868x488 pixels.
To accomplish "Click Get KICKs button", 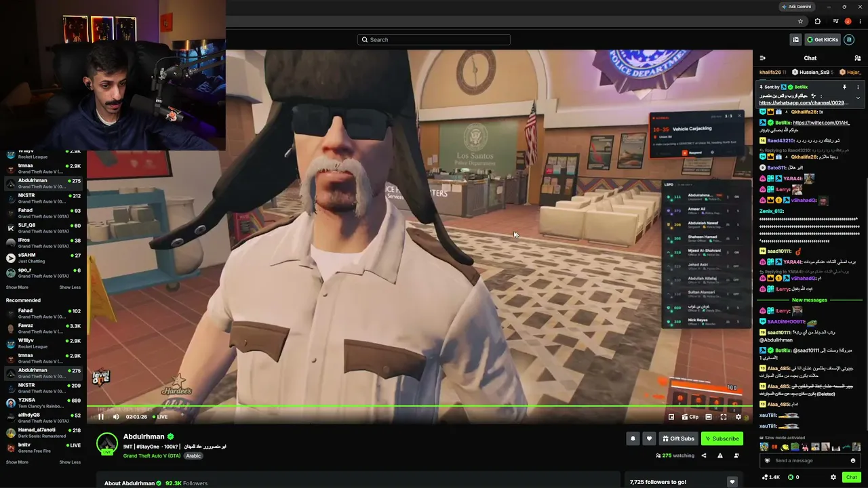I will (x=822, y=39).
